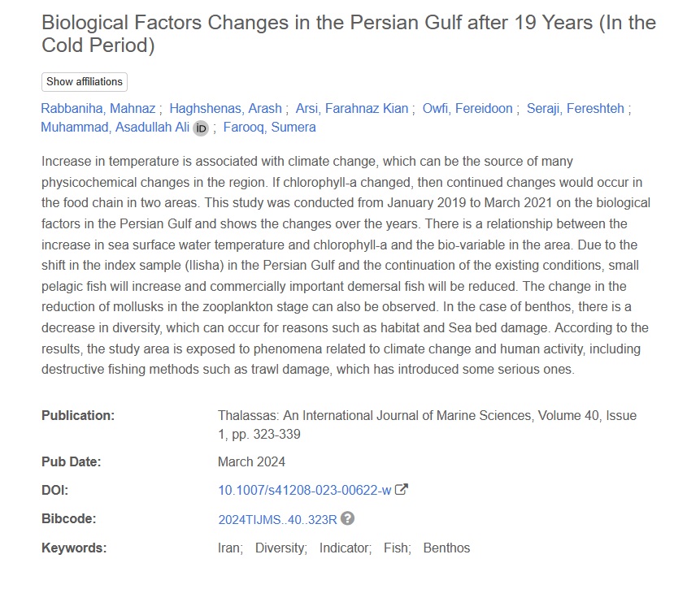Image resolution: width=700 pixels, height=602 pixels.
Task: Click the Benthos keyword
Action: point(446,548)
